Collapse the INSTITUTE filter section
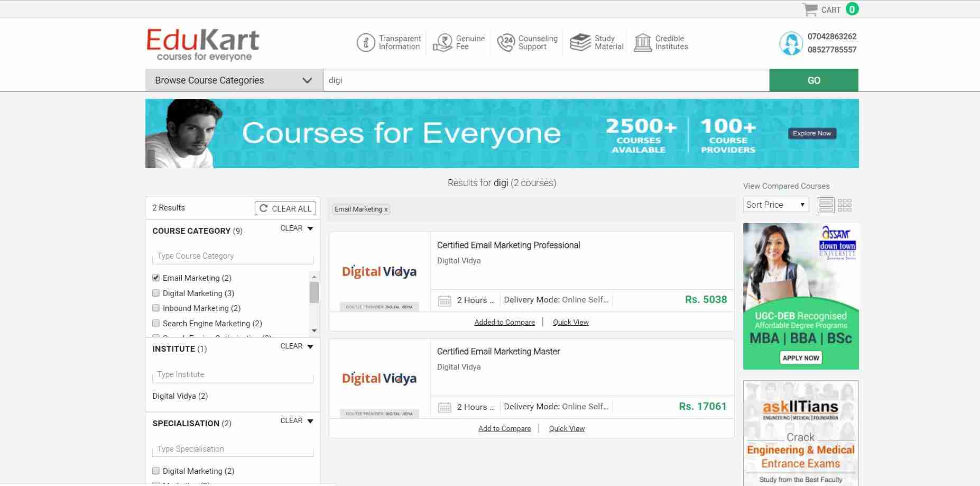This screenshot has height=486, width=980. tap(310, 346)
